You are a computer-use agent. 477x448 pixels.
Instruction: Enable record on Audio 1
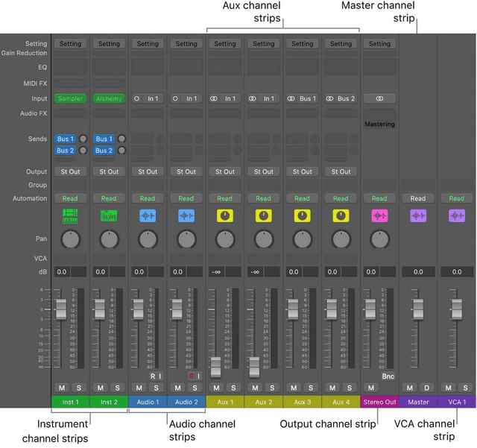point(153,376)
